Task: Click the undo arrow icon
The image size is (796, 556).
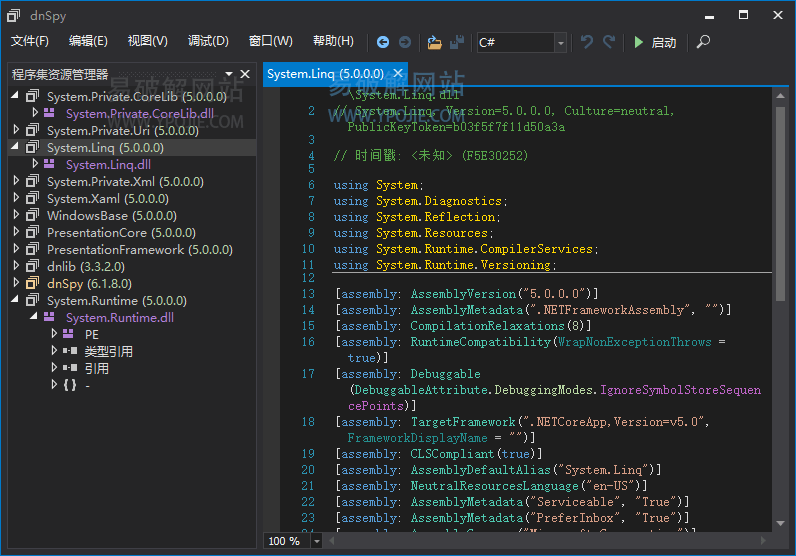Action: 587,42
